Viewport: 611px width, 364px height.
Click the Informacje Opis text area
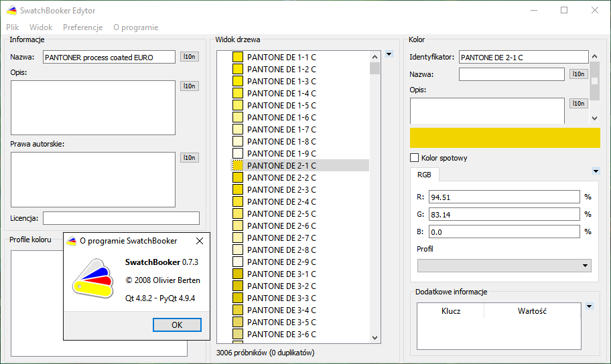pyautogui.click(x=93, y=108)
